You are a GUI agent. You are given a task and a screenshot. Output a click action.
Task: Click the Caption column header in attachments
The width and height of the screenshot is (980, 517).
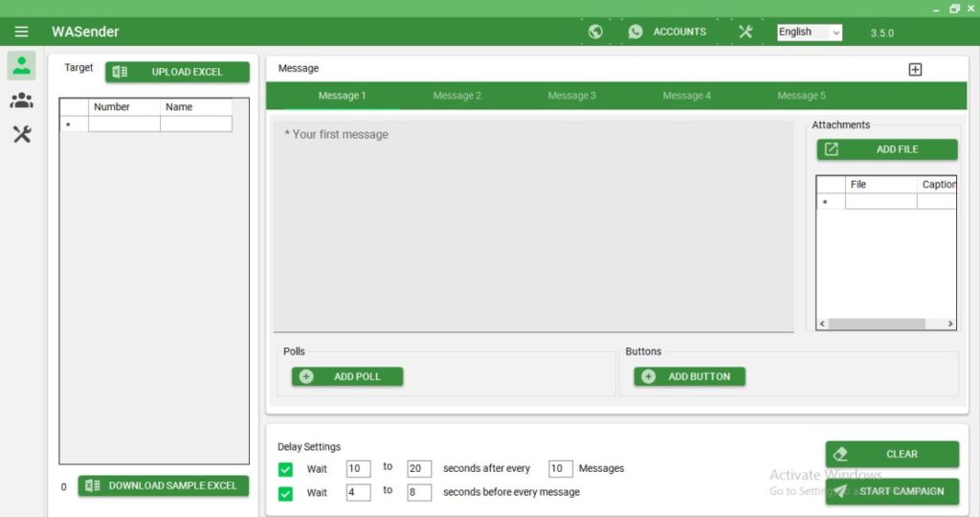(937, 185)
